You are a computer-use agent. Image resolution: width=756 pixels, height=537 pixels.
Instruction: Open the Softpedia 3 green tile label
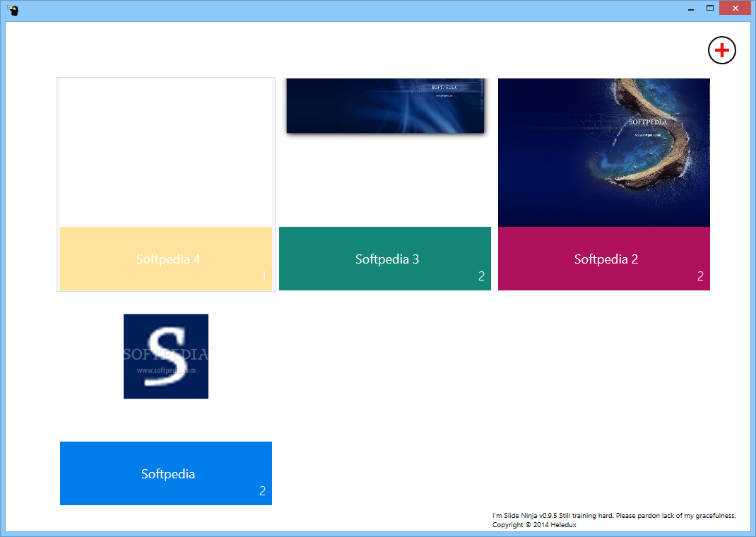385,259
